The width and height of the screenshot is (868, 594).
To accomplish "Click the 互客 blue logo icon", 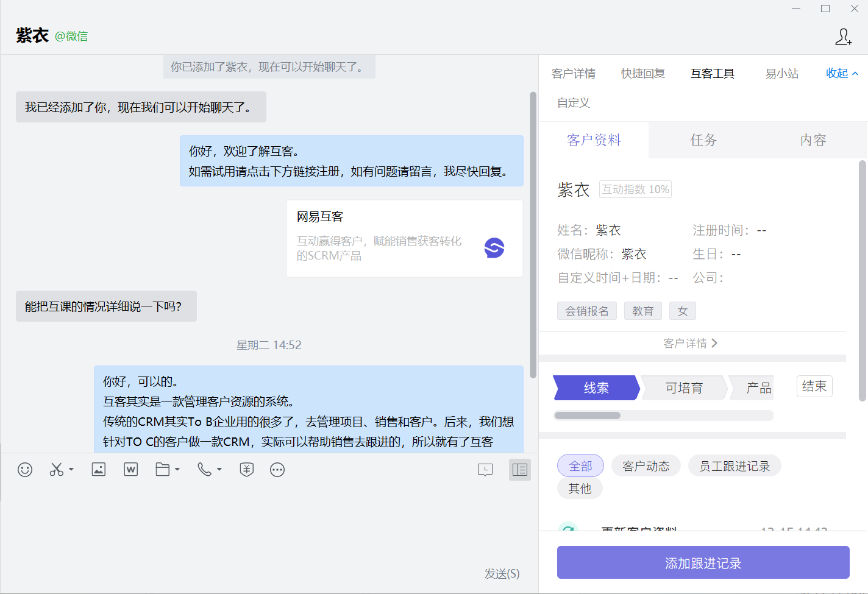I will pos(494,248).
